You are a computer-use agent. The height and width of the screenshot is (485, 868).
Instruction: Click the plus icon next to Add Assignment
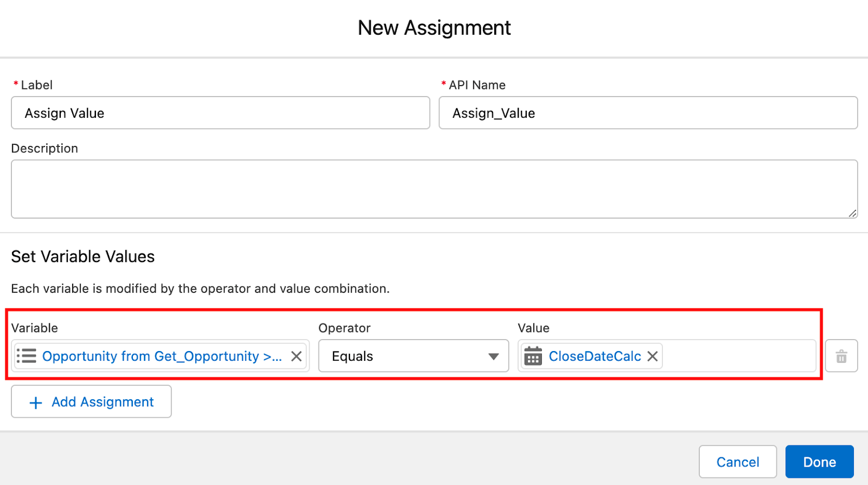(35, 402)
